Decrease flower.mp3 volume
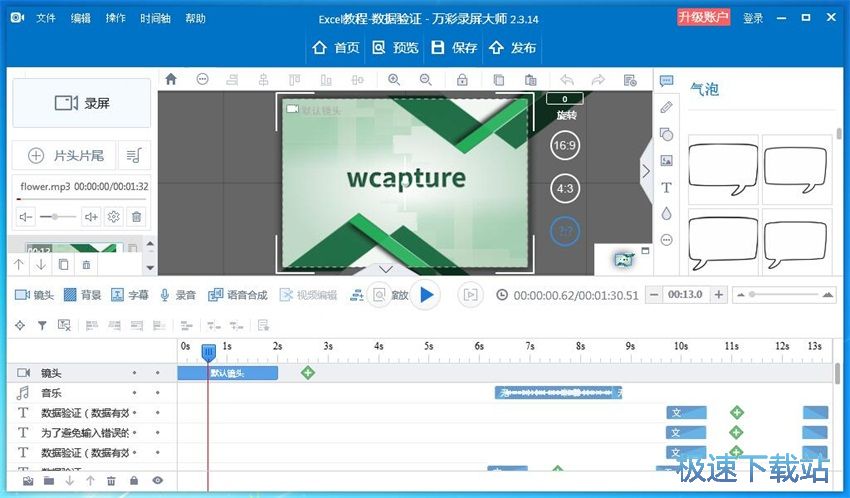Image resolution: width=850 pixels, height=498 pixels. click(25, 217)
